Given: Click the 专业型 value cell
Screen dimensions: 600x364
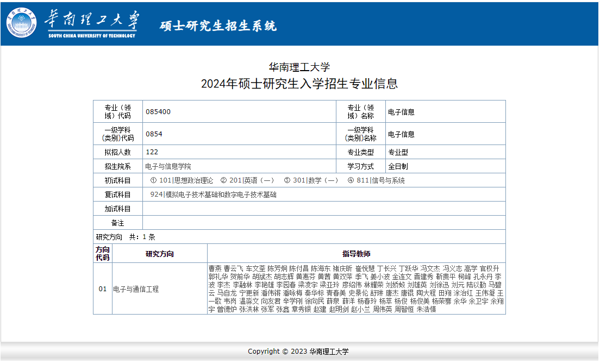Looking at the screenshot, I should 446,152.
